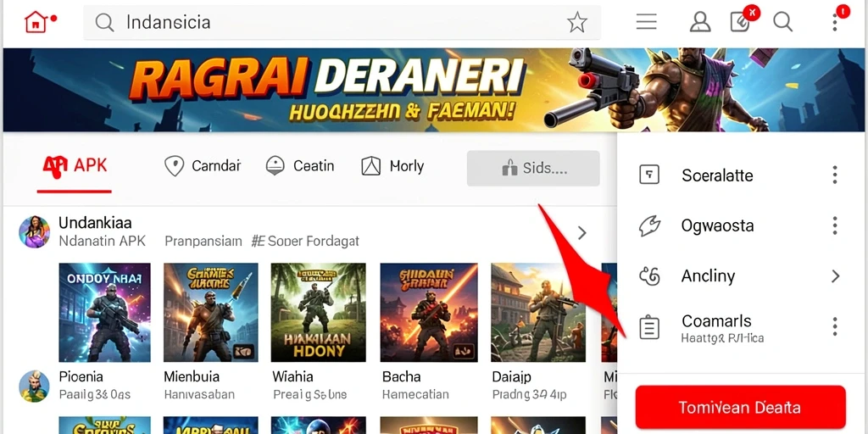Click the Ogwaosta leaf icon

tap(649, 225)
